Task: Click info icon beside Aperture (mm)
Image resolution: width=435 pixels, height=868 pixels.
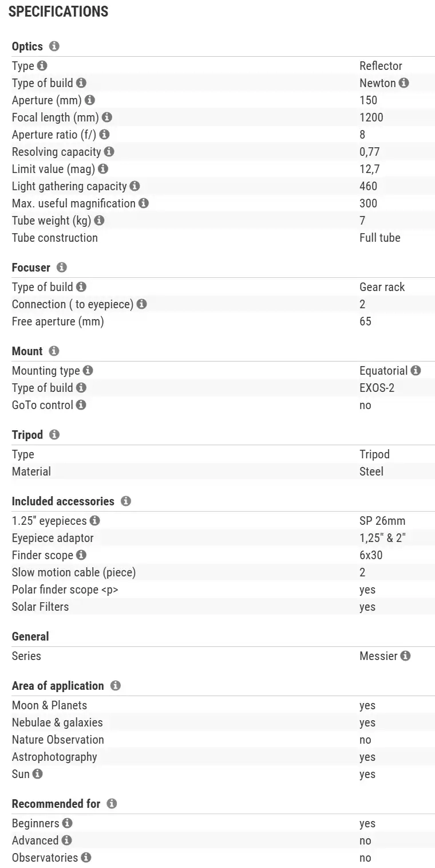Action: tap(90, 100)
